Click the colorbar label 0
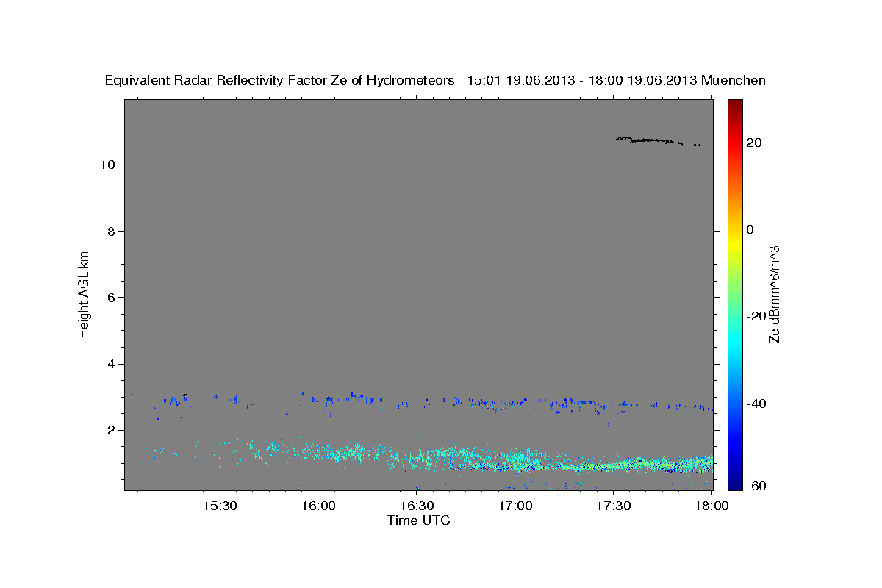This screenshot has width=882, height=588. tap(750, 229)
